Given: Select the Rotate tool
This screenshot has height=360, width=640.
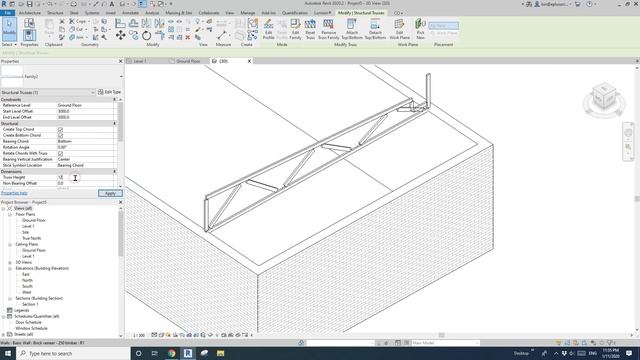Looking at the screenshot, I should (x=147, y=36).
